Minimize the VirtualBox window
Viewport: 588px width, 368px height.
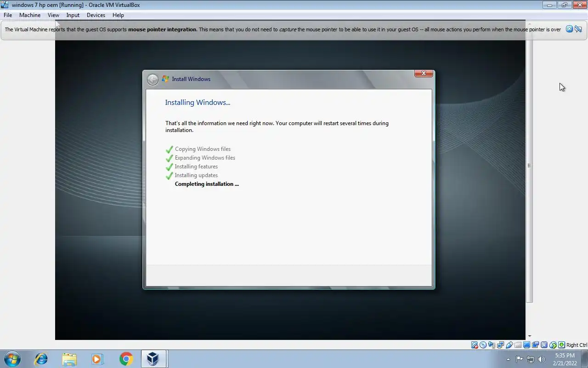tap(549, 5)
